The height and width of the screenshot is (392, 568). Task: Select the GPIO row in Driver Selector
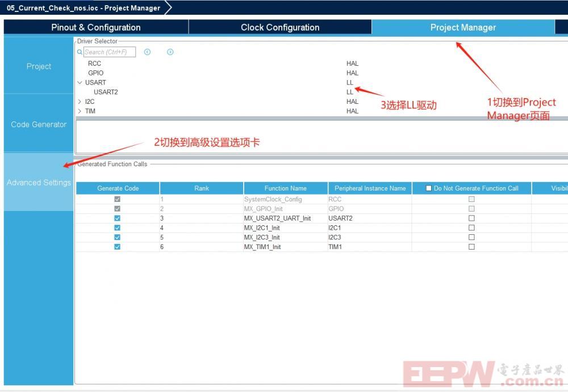(x=95, y=73)
